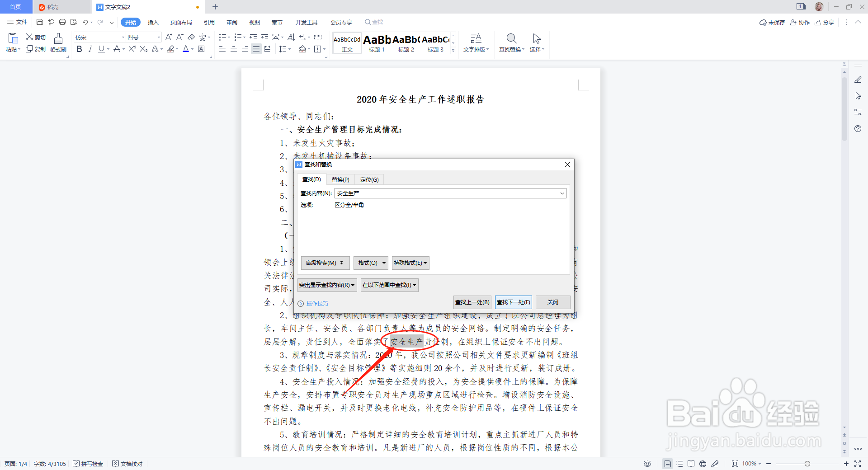
Task: Click the text highlight color icon
Action: click(170, 49)
